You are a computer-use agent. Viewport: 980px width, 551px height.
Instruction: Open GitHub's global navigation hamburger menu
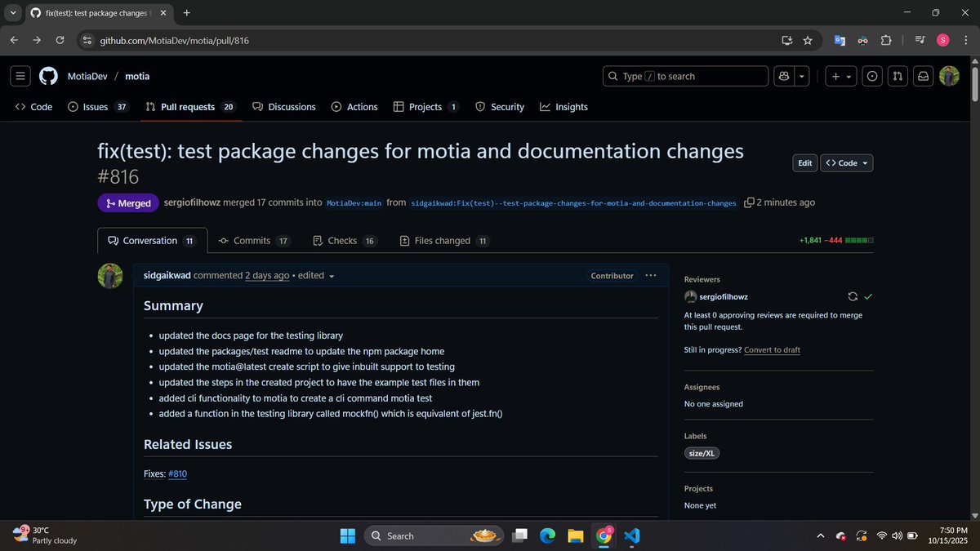pyautogui.click(x=21, y=76)
